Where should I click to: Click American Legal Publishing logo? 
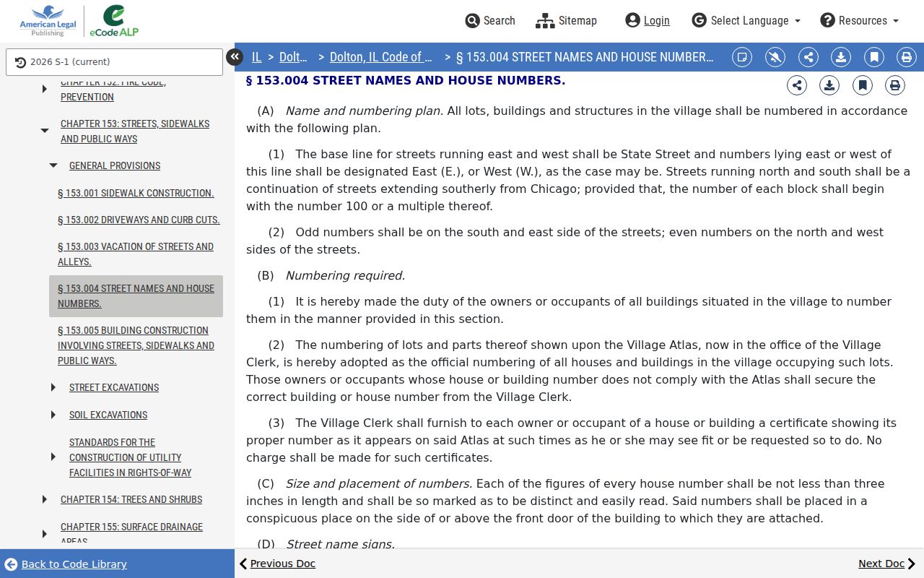tap(48, 21)
